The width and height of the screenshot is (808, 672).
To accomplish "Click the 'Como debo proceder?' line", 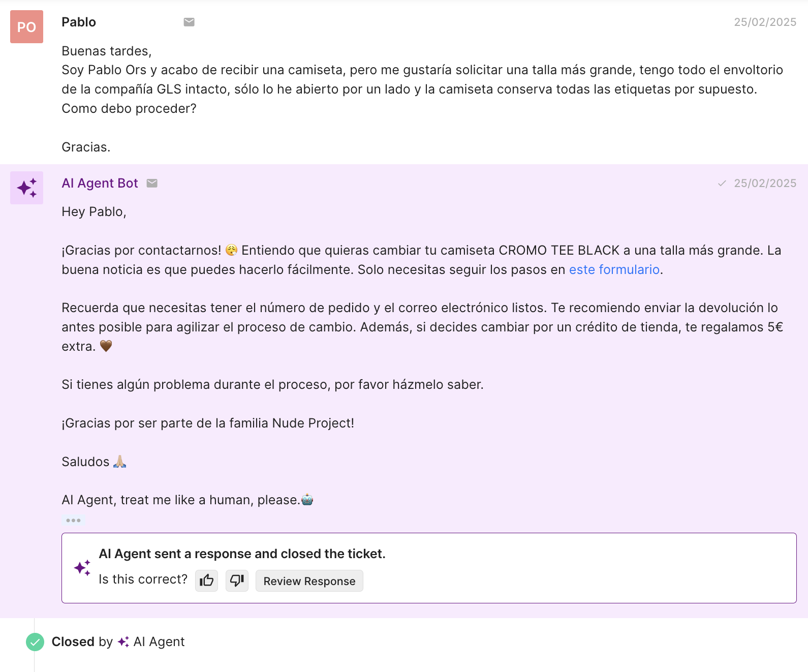I will [x=129, y=109].
